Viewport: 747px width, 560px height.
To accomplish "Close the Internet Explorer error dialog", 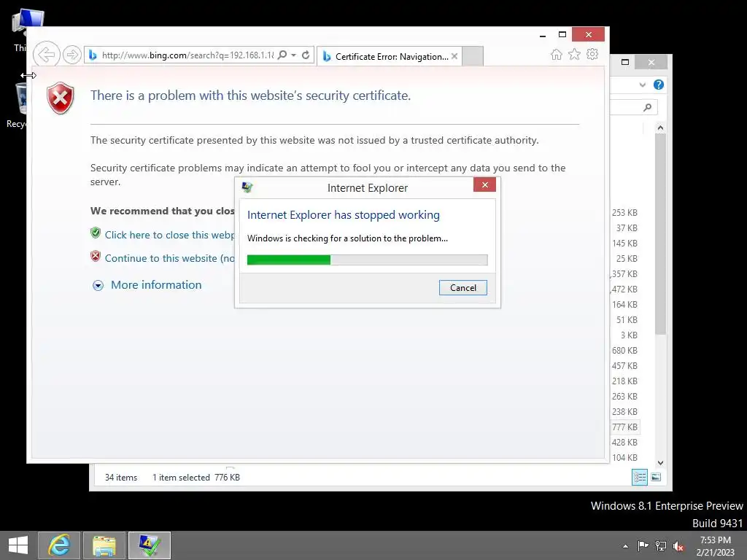I will [484, 184].
